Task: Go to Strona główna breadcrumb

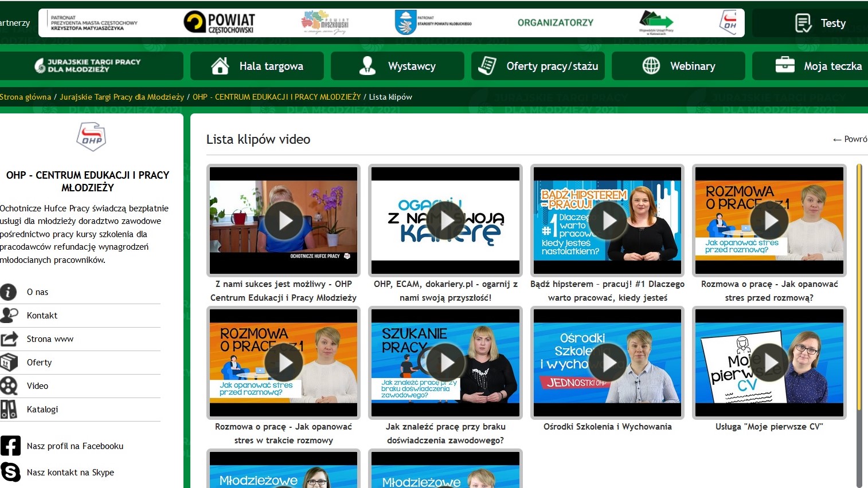Action: click(25, 97)
